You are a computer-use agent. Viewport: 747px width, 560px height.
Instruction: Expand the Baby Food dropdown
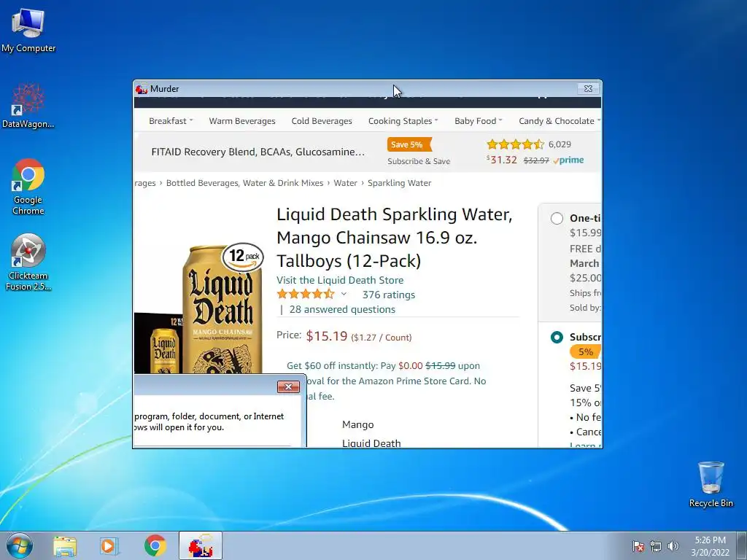click(x=479, y=121)
